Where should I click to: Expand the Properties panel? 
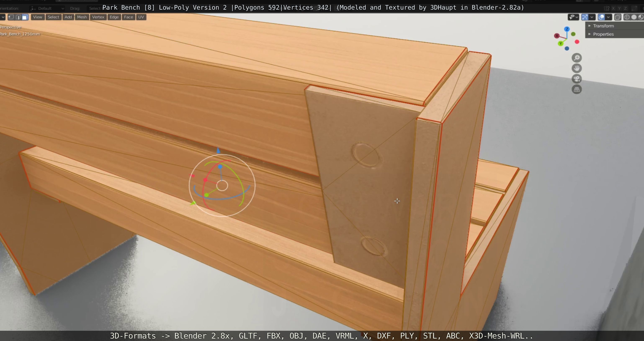(615, 34)
